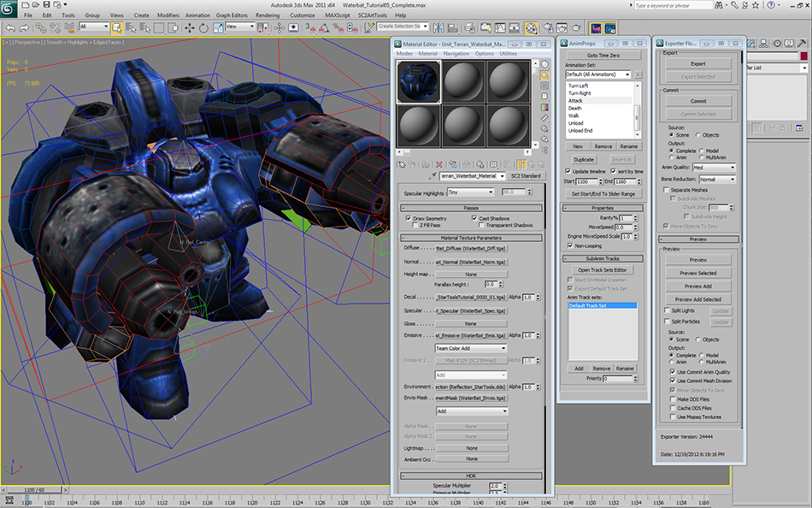812x508 pixels.
Task: Expand the Anim Quality dropdown
Action: tap(715, 168)
